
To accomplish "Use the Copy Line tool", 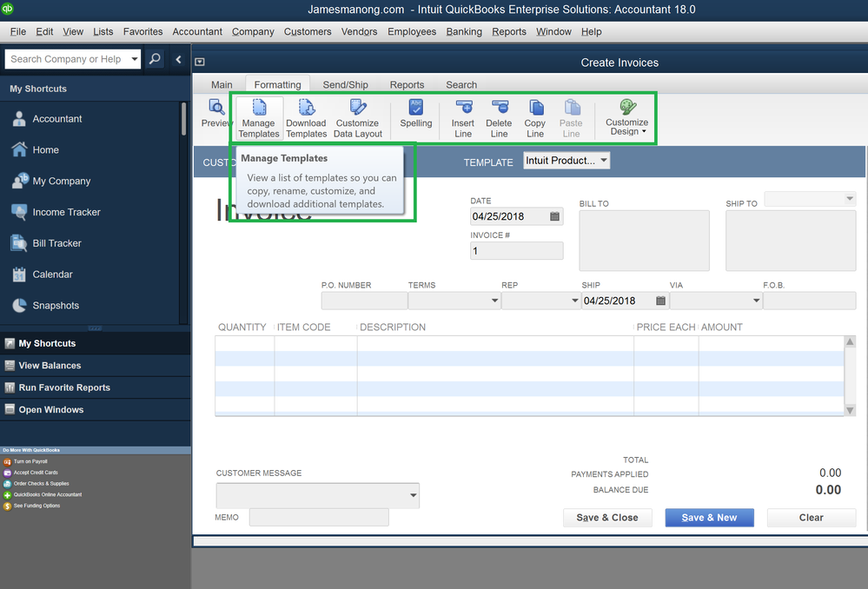I will tap(534, 116).
